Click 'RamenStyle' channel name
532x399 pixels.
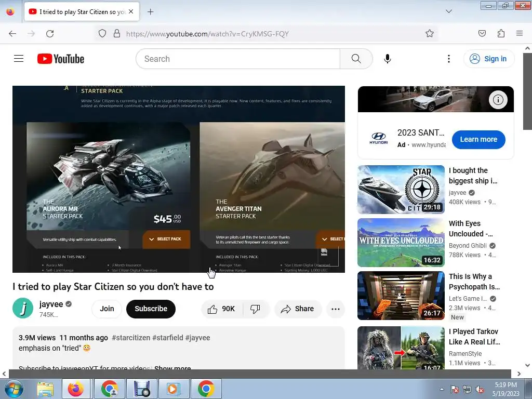tap(465, 353)
